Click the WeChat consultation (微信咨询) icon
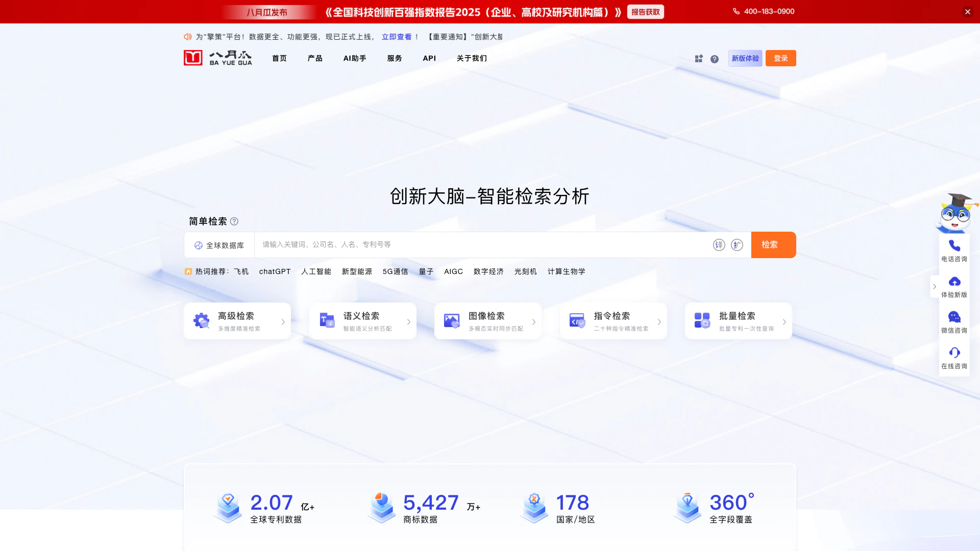 pyautogui.click(x=954, y=317)
